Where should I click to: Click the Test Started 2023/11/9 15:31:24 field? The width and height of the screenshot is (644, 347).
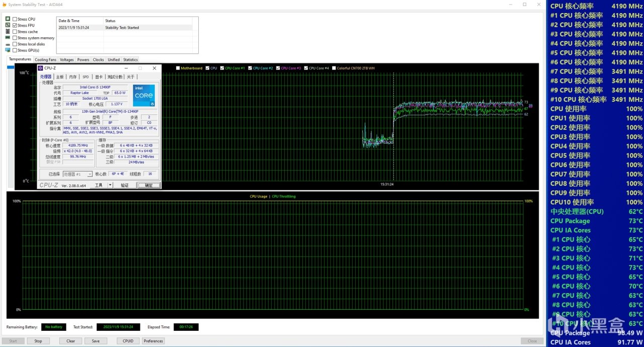click(x=118, y=327)
